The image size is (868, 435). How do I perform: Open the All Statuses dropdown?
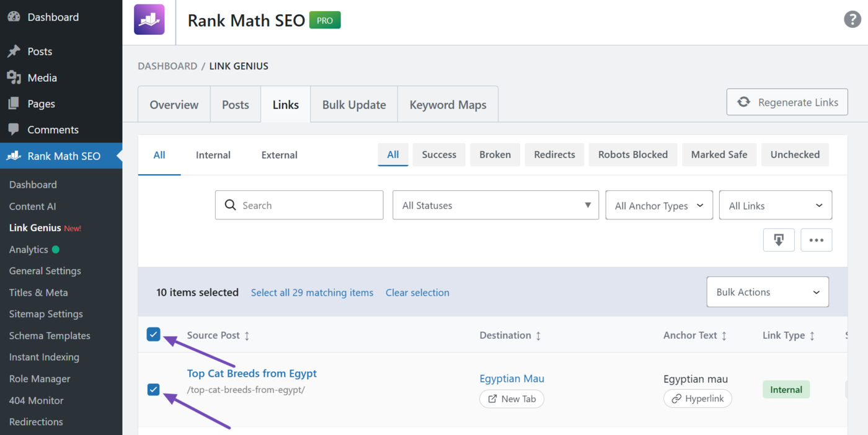pyautogui.click(x=495, y=204)
